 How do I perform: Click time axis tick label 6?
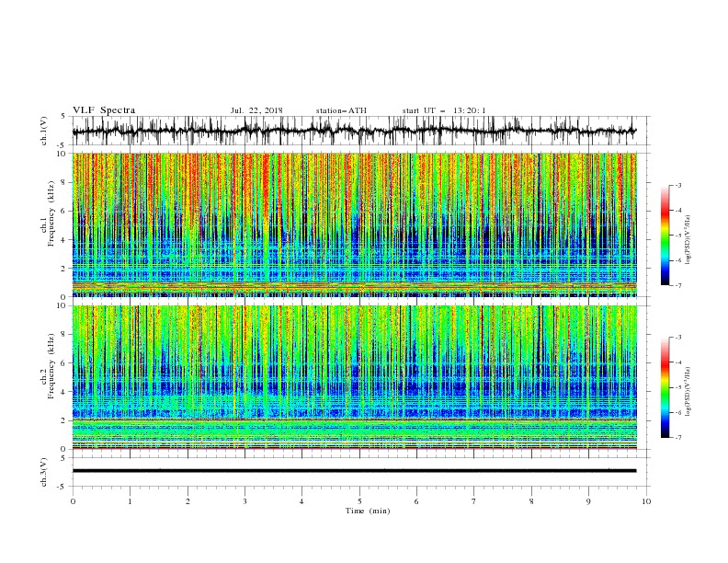click(x=416, y=501)
